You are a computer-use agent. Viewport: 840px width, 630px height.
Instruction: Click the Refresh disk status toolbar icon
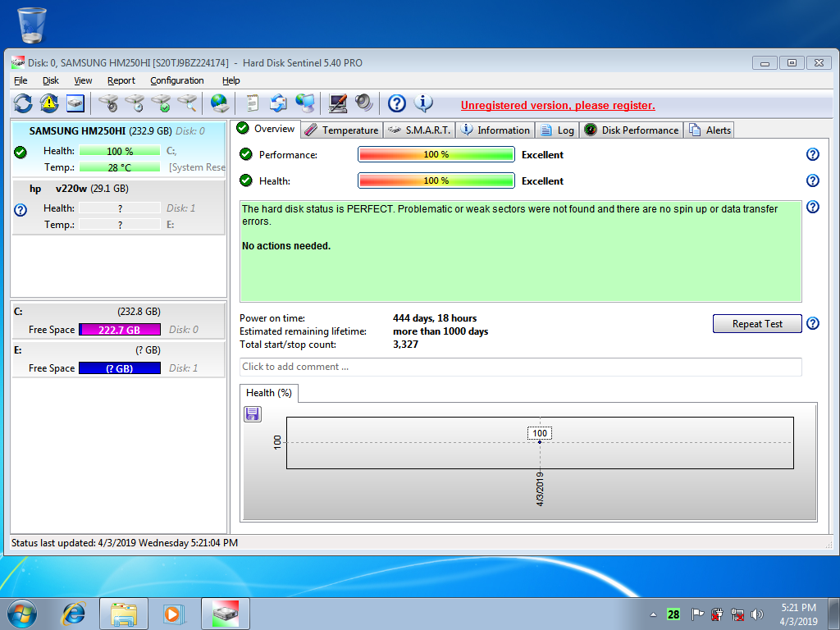[x=23, y=103]
